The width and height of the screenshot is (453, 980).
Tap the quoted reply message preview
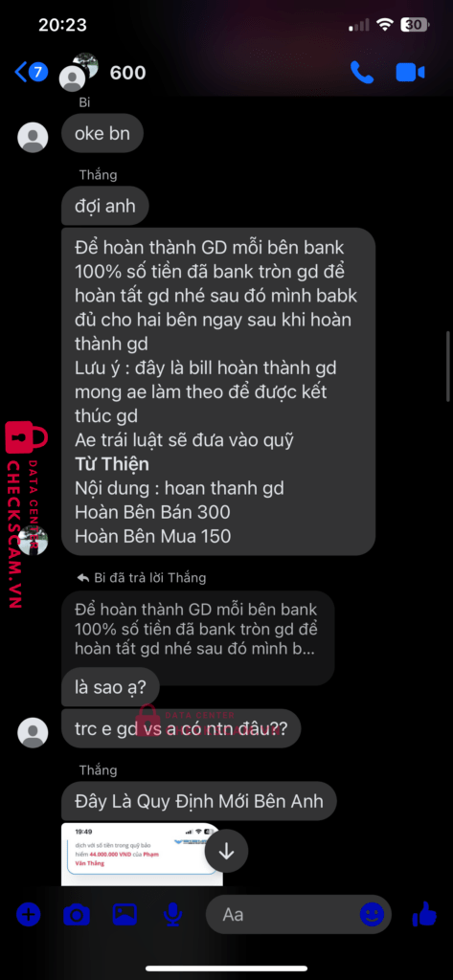[x=197, y=630]
